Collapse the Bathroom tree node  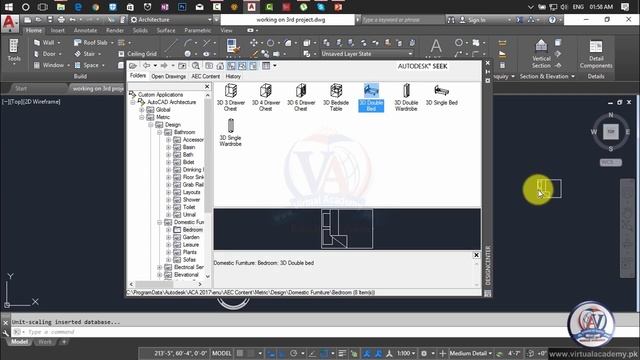click(160, 133)
